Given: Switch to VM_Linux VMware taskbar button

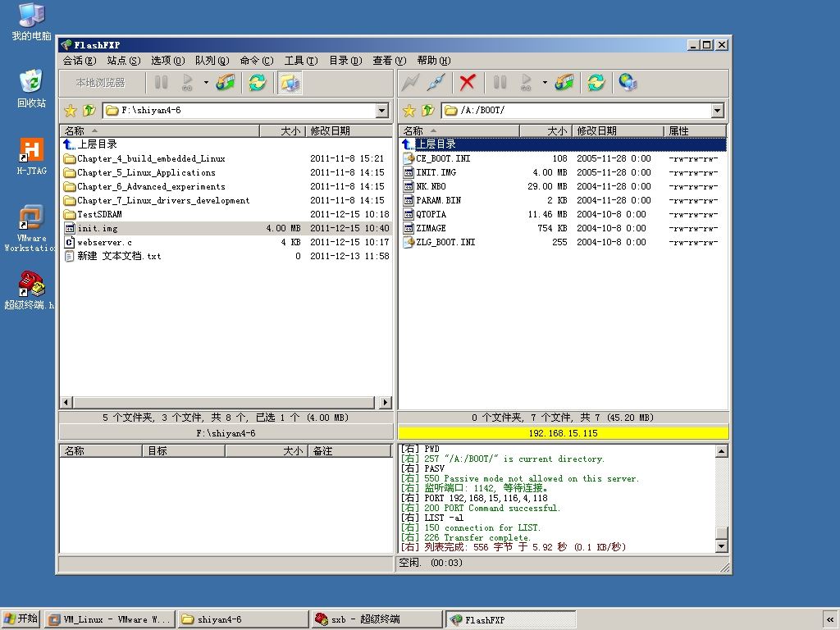Looking at the screenshot, I should click(x=109, y=619).
